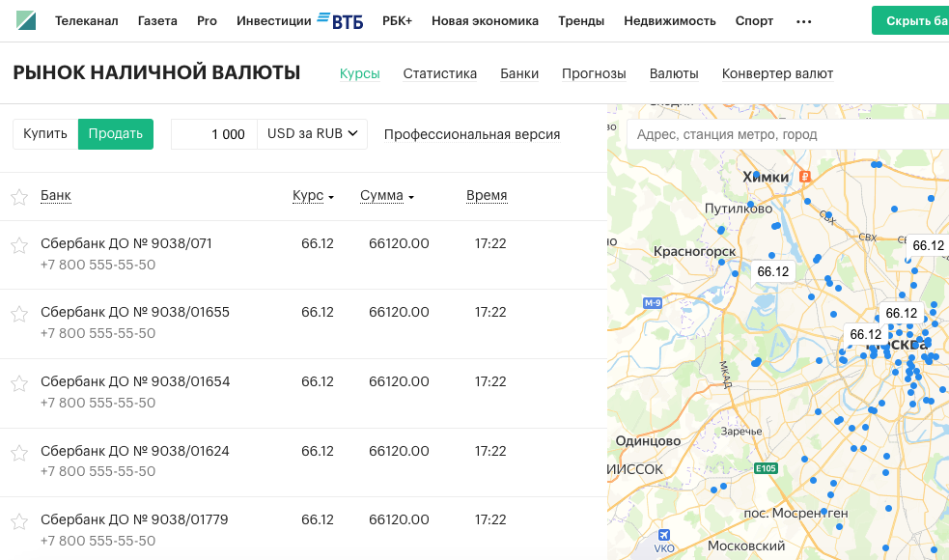The height and width of the screenshot is (560, 949).
Task: Select the Купить toggle option
Action: coord(45,134)
